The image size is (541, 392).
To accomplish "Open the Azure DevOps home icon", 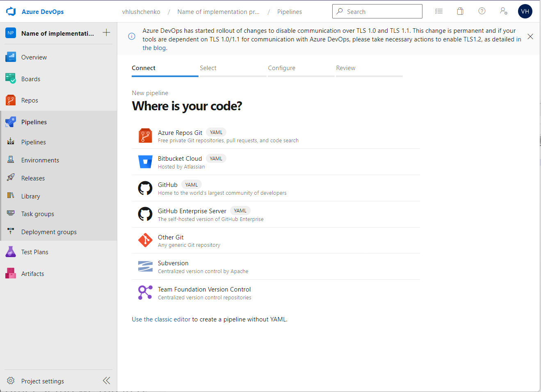I will [10, 11].
